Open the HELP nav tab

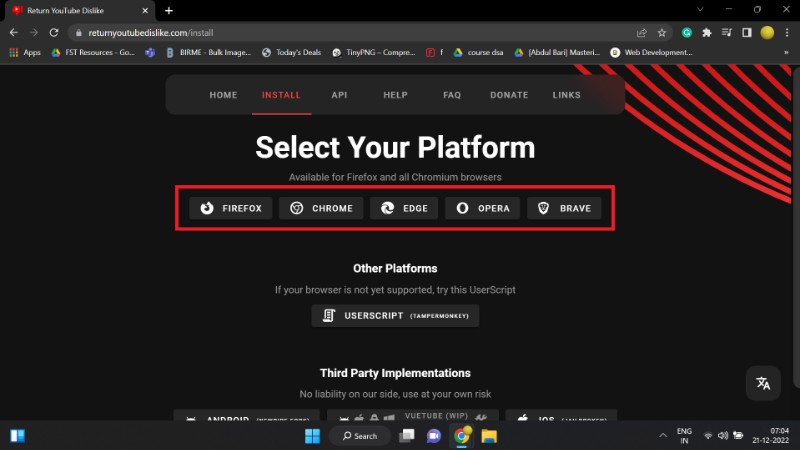(x=395, y=95)
